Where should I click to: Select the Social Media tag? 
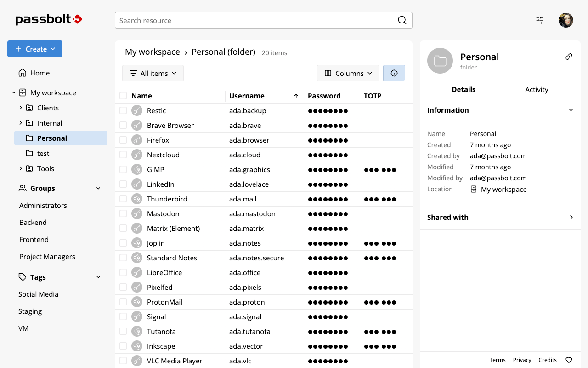[38, 294]
